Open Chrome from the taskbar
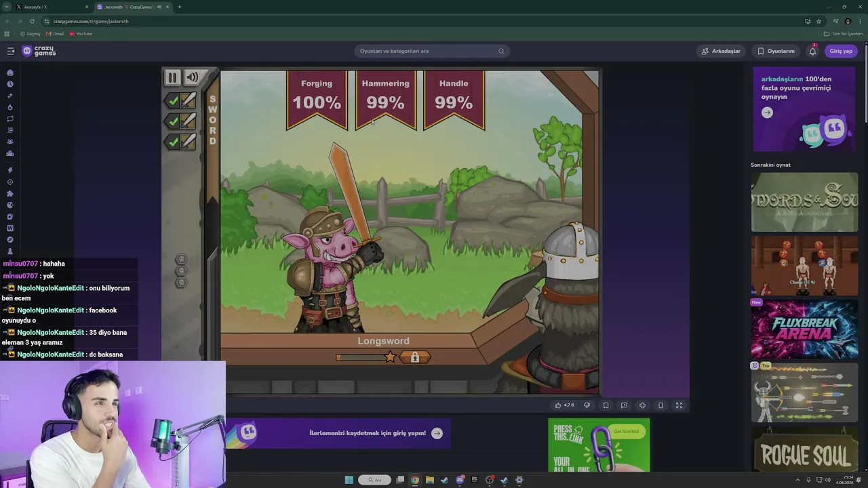Screen dimensions: 868x488 [415, 480]
